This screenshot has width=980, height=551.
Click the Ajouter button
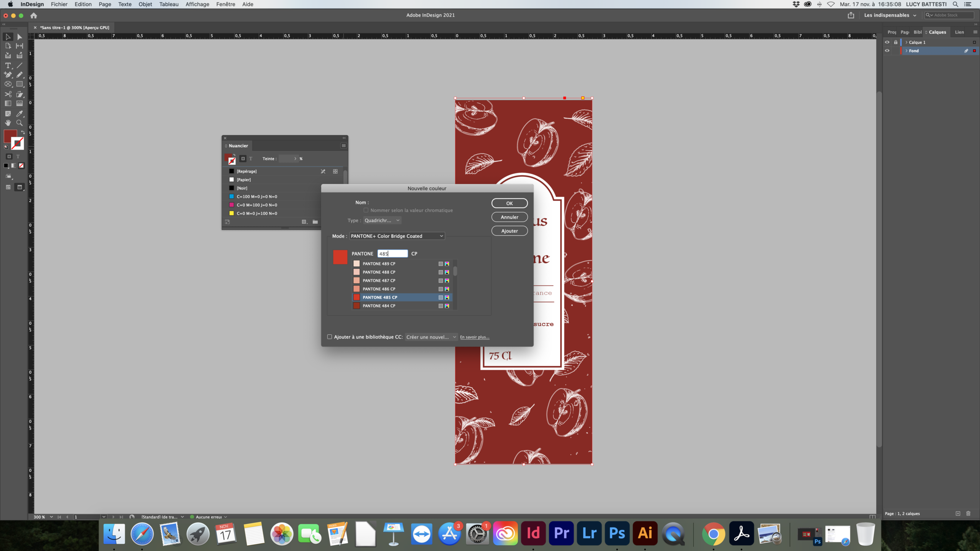(509, 231)
